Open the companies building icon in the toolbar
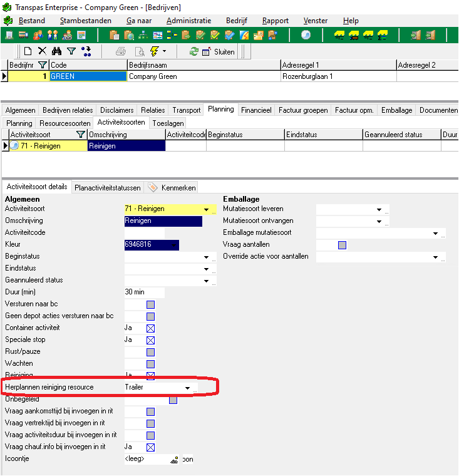Screen dimensions: 459x476 tap(9, 36)
